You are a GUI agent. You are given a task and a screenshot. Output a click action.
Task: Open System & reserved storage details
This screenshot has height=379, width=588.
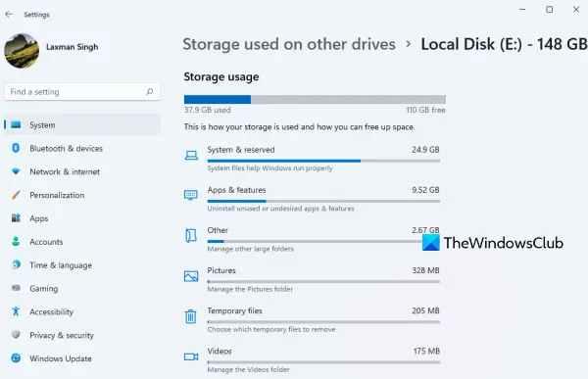coord(312,159)
